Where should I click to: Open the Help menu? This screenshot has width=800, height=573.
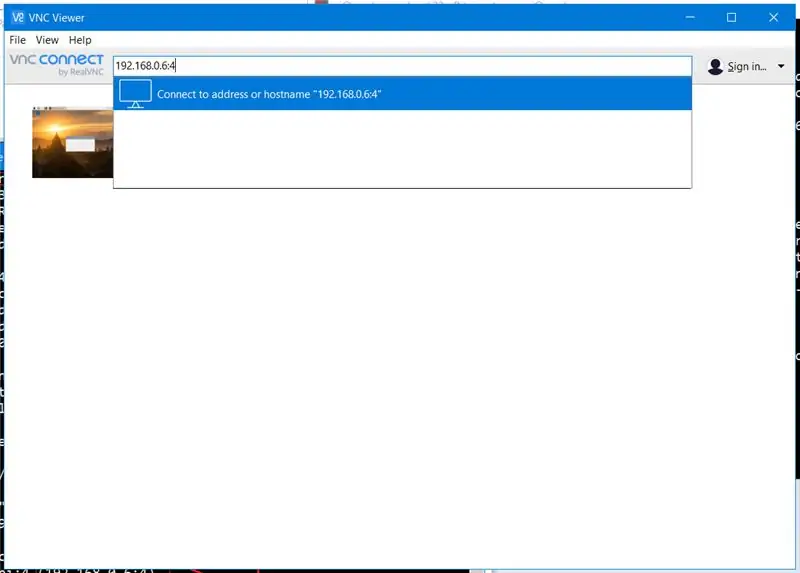80,40
